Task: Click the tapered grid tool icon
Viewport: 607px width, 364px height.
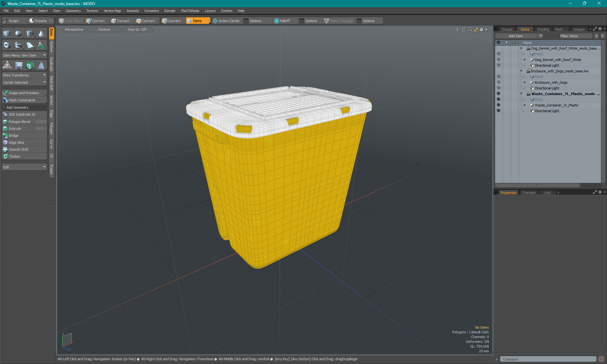Action: pos(41,65)
